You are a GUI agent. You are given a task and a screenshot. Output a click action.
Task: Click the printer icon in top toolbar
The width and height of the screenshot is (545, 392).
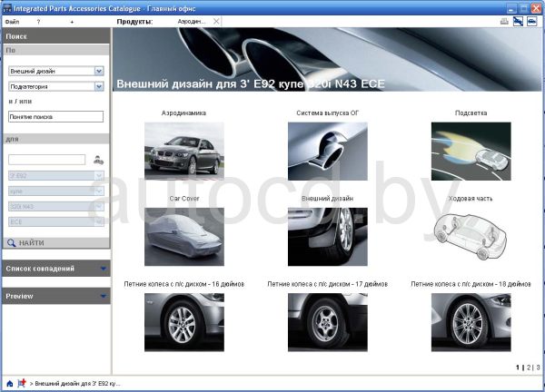click(x=504, y=22)
